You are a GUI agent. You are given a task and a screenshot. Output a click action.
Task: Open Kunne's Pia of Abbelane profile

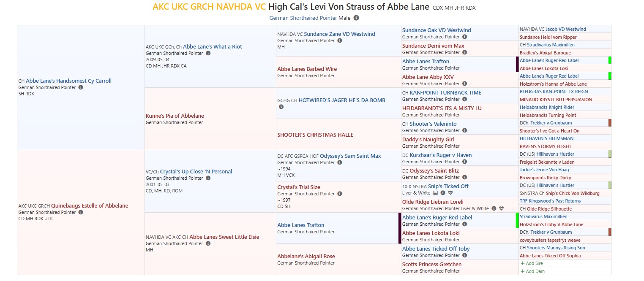175,116
